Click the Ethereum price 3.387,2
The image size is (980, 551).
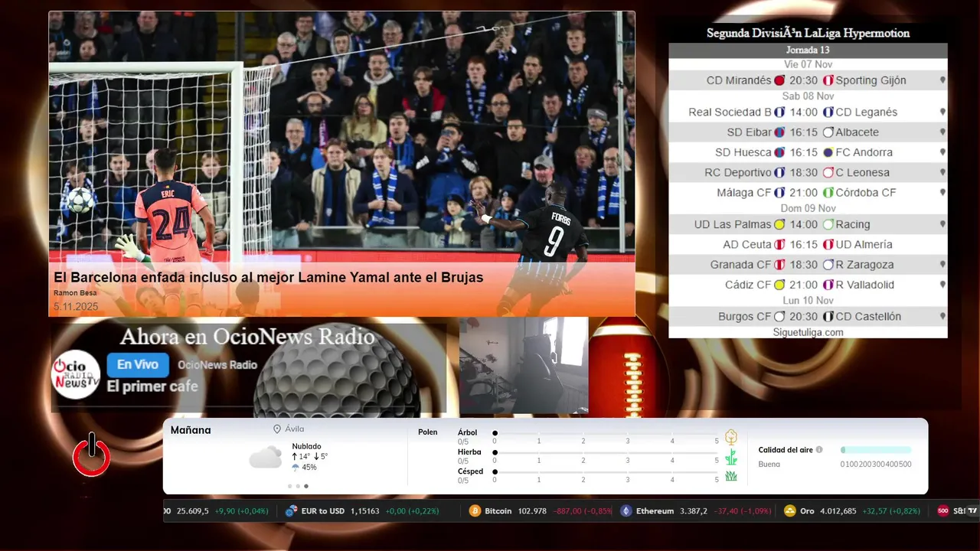[694, 510]
